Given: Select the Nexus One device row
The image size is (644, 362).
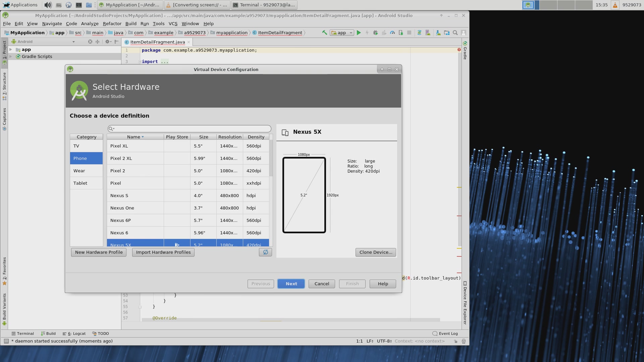Looking at the screenshot, I should pos(188,208).
